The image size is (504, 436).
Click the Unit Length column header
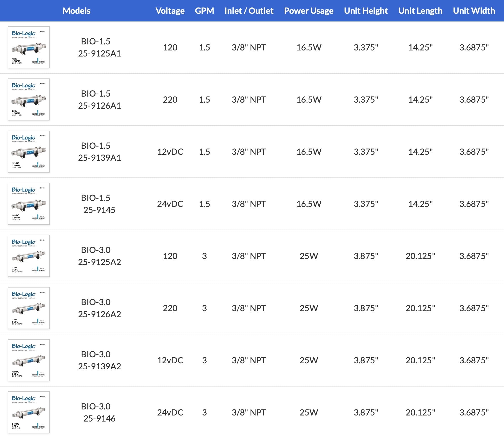click(420, 11)
